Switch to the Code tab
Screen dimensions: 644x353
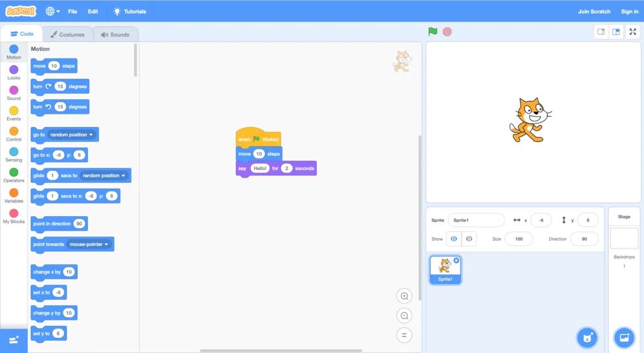pyautogui.click(x=22, y=34)
